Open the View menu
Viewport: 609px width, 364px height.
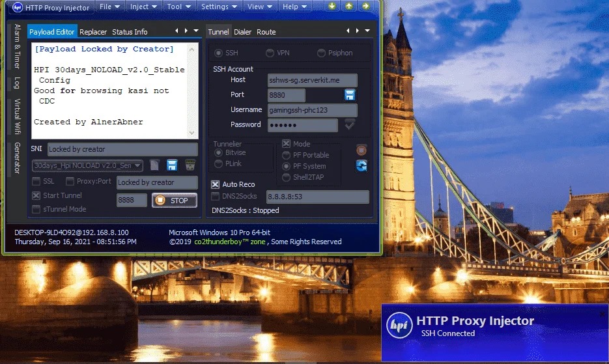(x=259, y=7)
